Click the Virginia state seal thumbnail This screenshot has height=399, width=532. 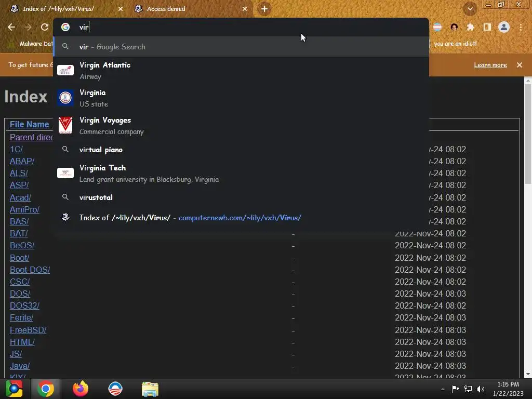point(65,98)
